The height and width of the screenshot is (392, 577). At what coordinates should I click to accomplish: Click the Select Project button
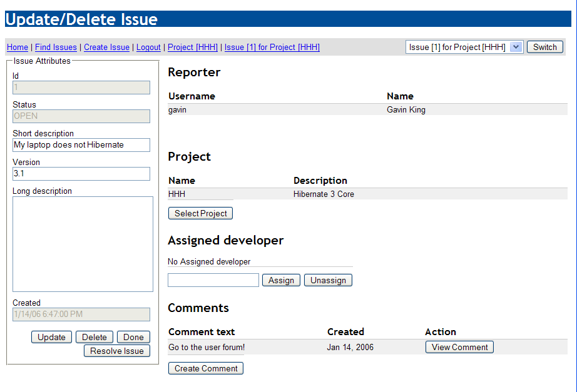tap(200, 213)
